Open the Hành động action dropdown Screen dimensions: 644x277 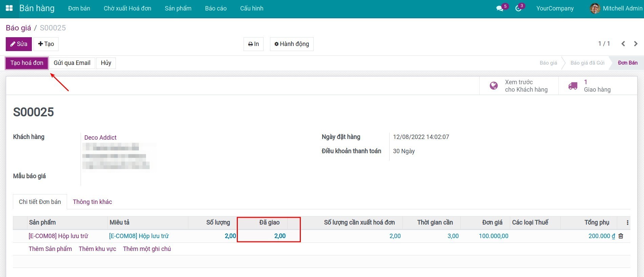[x=292, y=44]
